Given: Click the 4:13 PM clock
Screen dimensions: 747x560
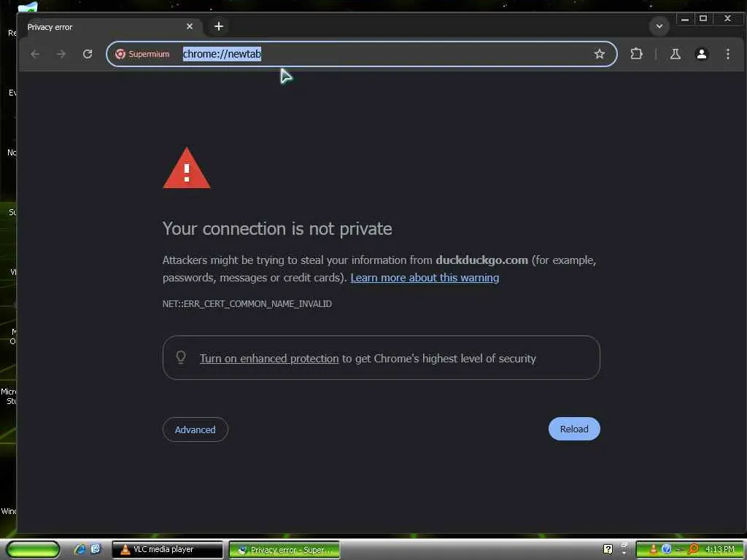Looking at the screenshot, I should click(x=720, y=550).
